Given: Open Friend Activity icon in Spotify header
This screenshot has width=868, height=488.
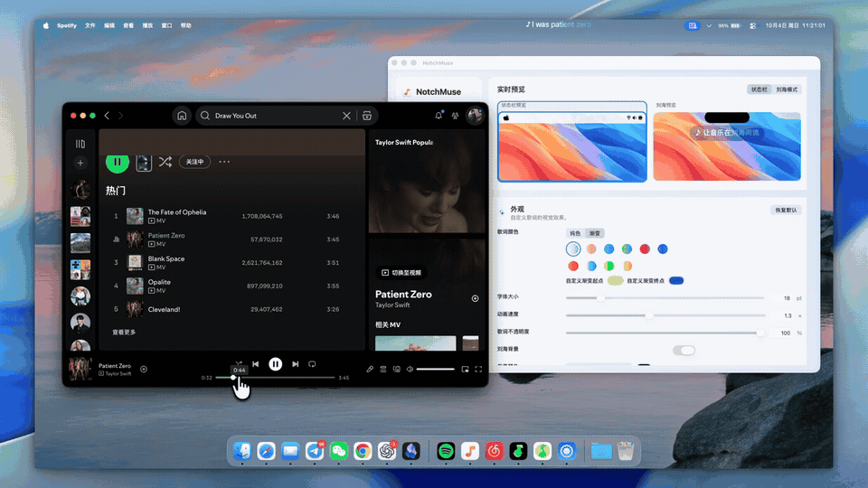Looking at the screenshot, I should tap(455, 116).
